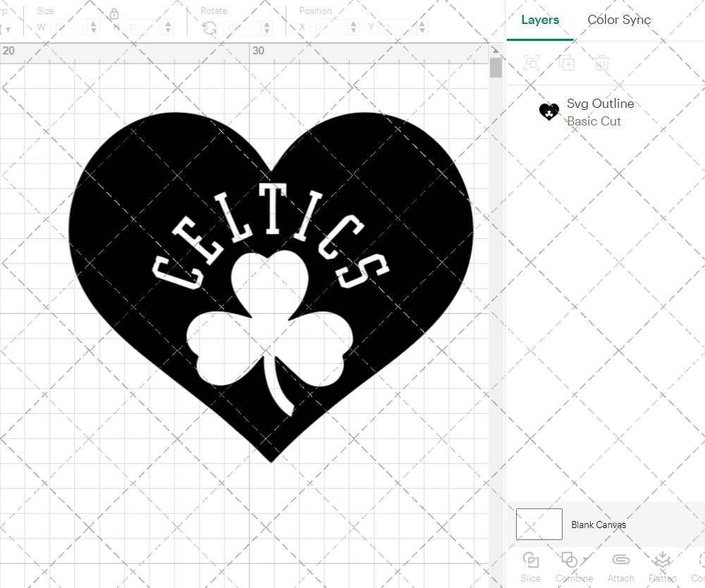Viewport: 705px width, 588px height.
Task: Switch to the Layers tab
Action: pos(539,20)
